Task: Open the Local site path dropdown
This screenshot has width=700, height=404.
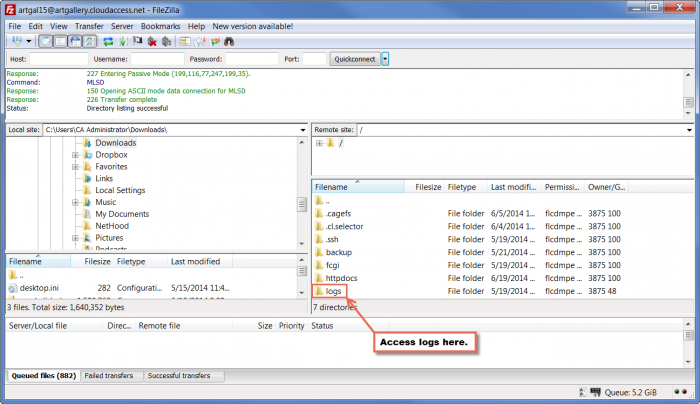Action: [303, 130]
